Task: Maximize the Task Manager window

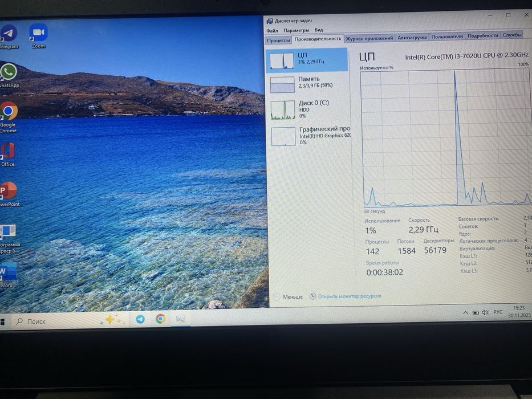Action: coord(508,15)
